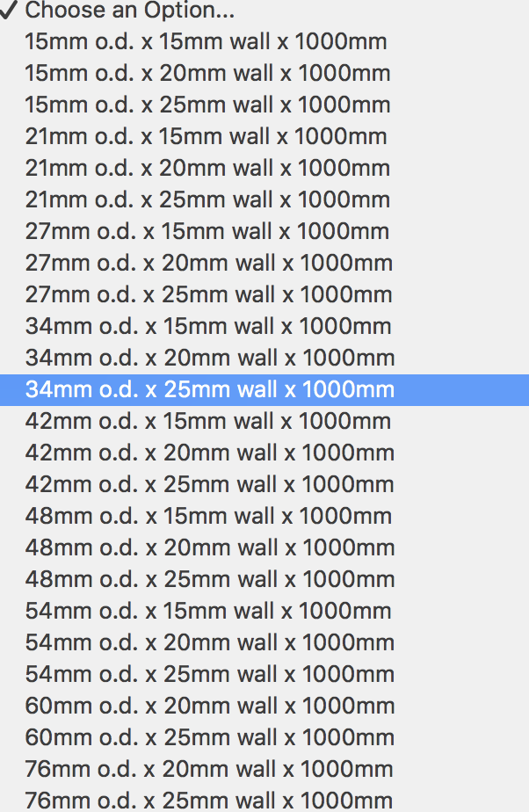Click highlighted 34mm o.d. x 25mm wall option

pos(211,389)
